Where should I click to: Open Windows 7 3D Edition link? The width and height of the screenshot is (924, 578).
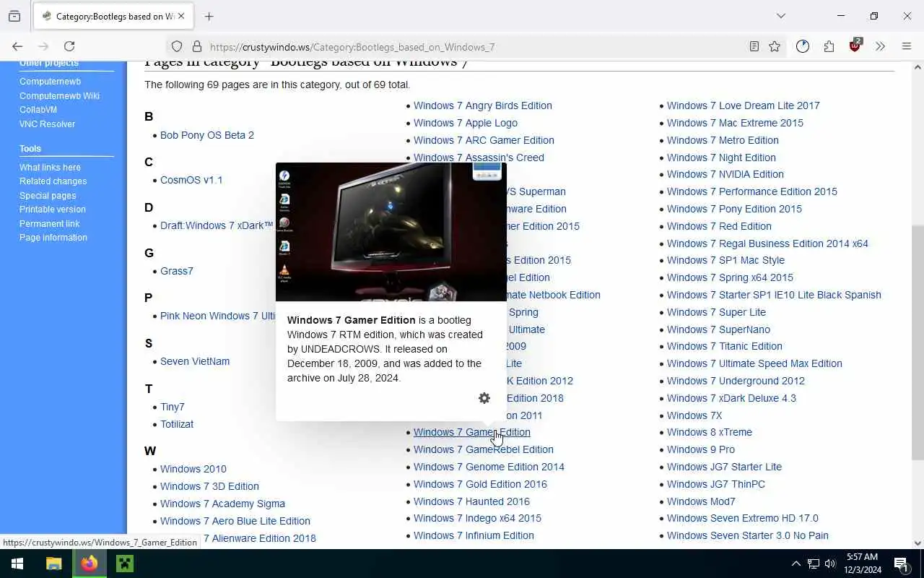(x=209, y=486)
